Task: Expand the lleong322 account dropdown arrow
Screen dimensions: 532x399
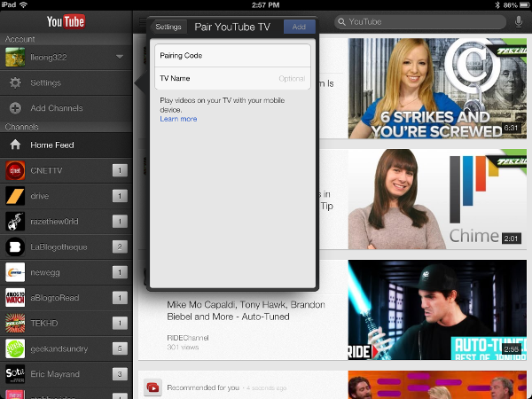Action: point(120,57)
